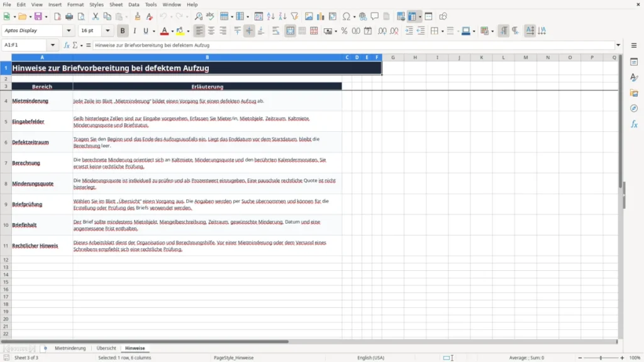Open the font color dropdown arrow
Viewport: 644px width, 362px height.
click(172, 31)
